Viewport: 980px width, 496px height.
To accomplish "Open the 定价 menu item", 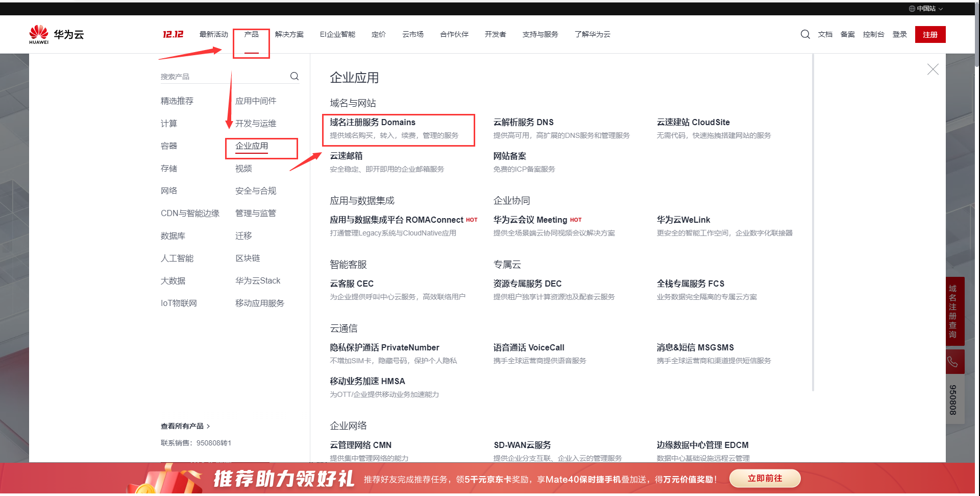I will click(x=379, y=34).
